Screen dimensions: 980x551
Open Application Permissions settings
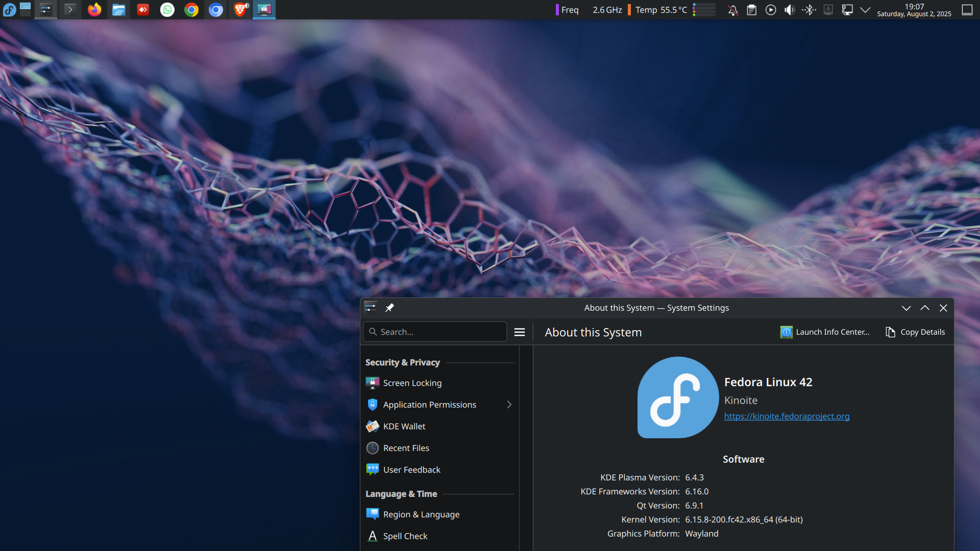coord(440,405)
